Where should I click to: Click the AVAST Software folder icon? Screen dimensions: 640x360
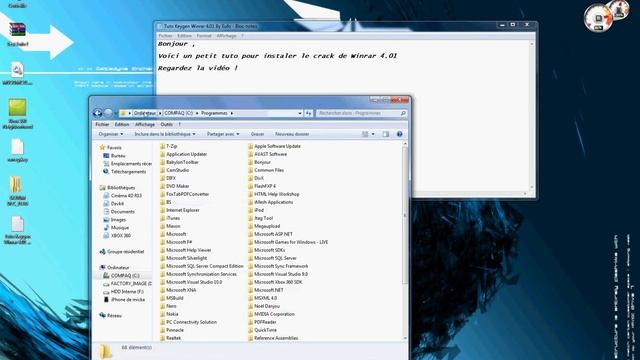pyautogui.click(x=251, y=154)
